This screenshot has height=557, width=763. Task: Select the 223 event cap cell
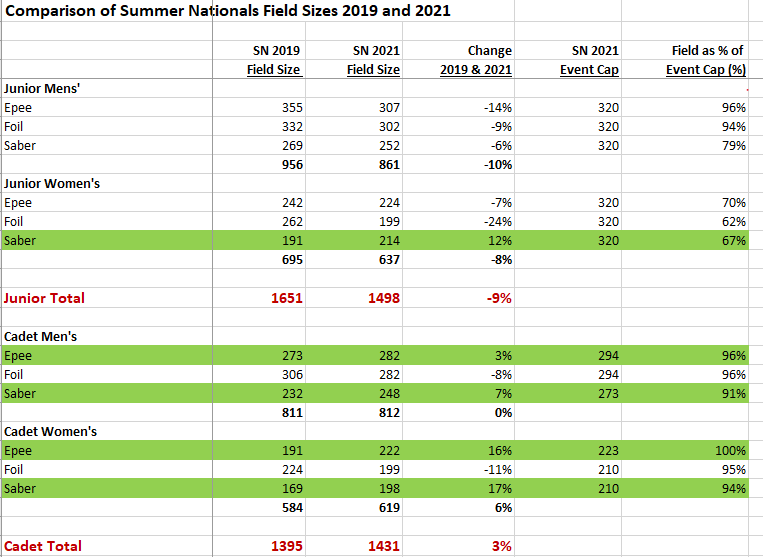coord(608,450)
